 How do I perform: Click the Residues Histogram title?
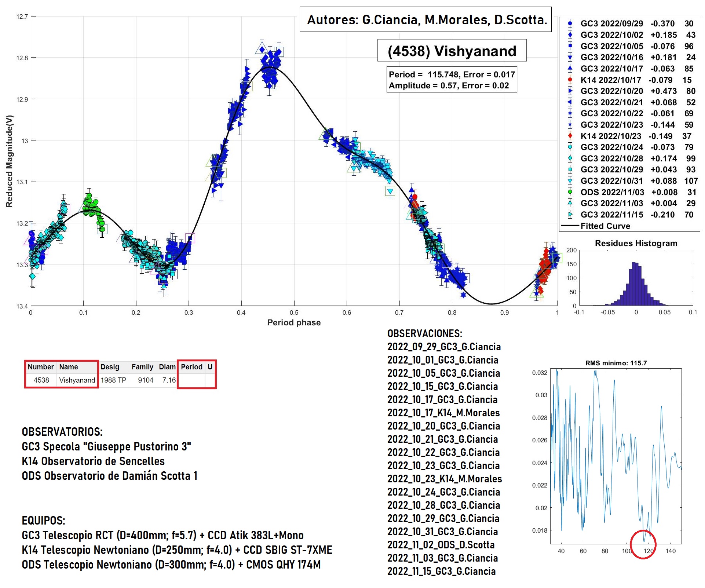(636, 243)
